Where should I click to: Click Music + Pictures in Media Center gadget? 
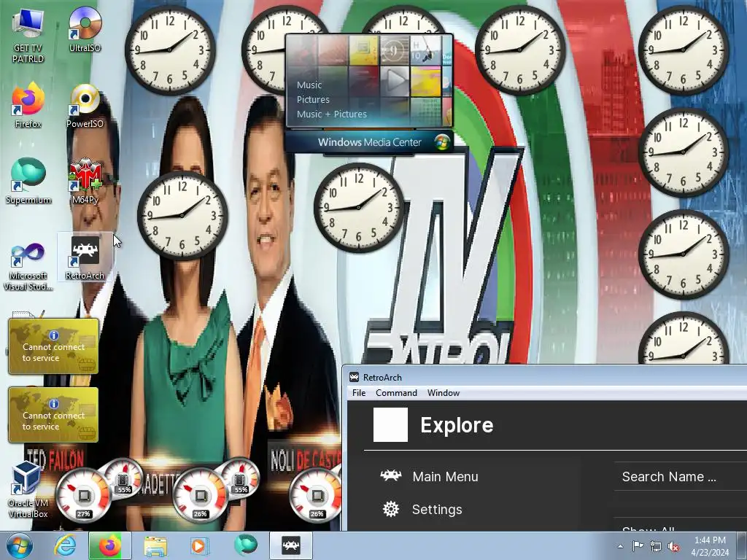point(332,114)
